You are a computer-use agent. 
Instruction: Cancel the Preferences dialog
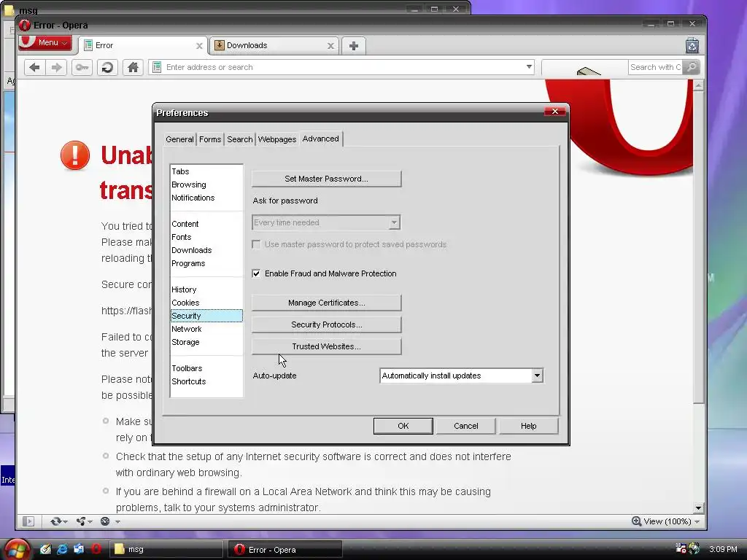[x=466, y=426]
